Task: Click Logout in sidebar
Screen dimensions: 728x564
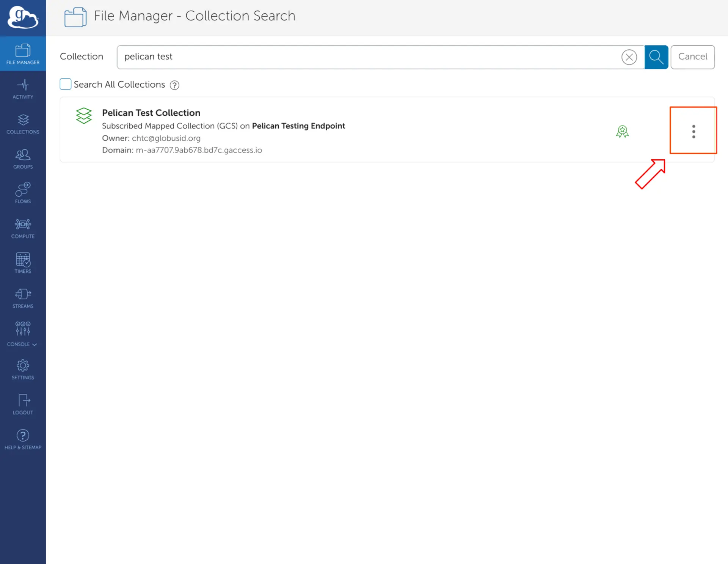Action: (x=23, y=404)
